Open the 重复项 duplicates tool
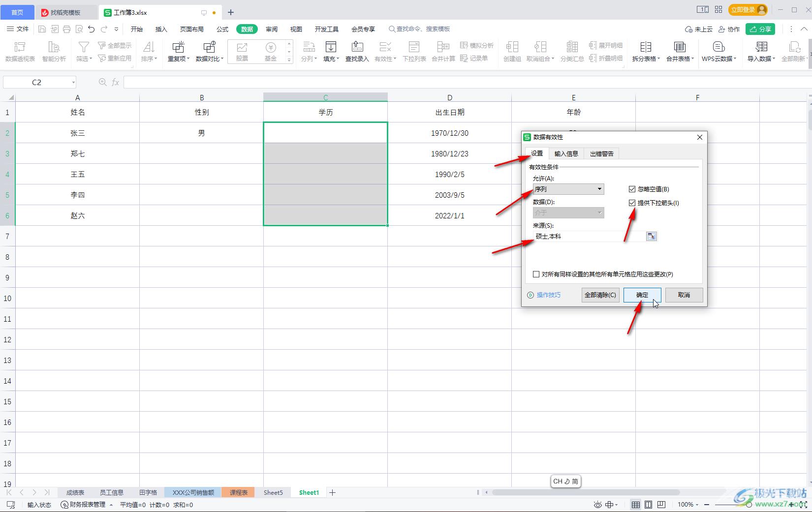812x512 pixels. coord(178,51)
